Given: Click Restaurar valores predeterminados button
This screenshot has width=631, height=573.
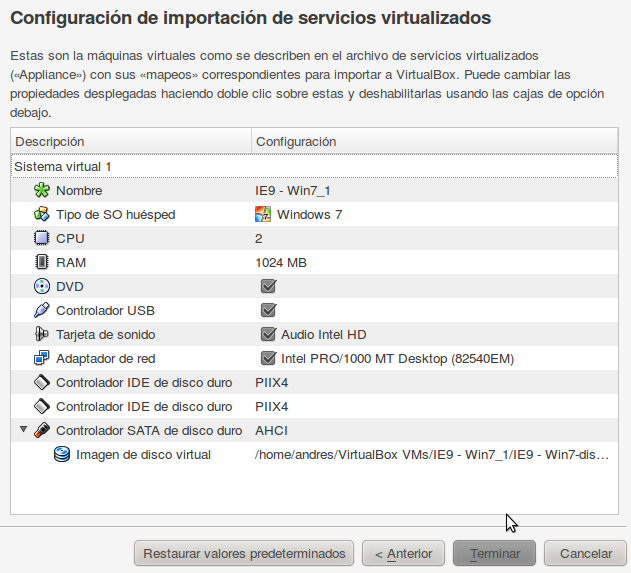Looking at the screenshot, I should pyautogui.click(x=244, y=553).
